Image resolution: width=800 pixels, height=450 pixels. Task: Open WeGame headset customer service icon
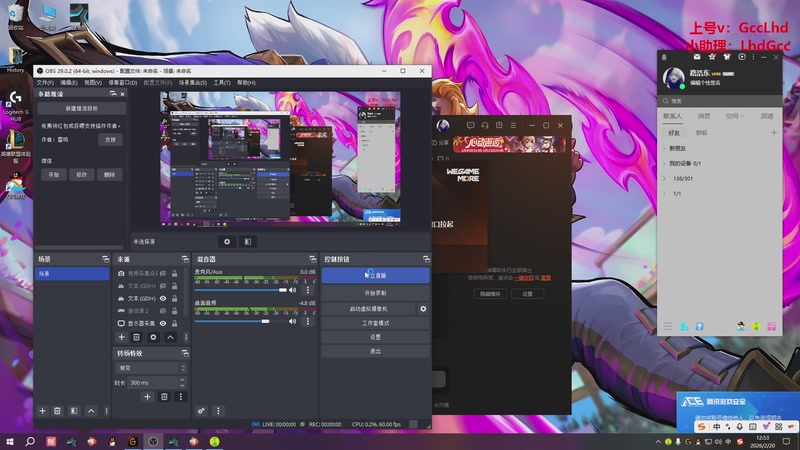tap(485, 125)
